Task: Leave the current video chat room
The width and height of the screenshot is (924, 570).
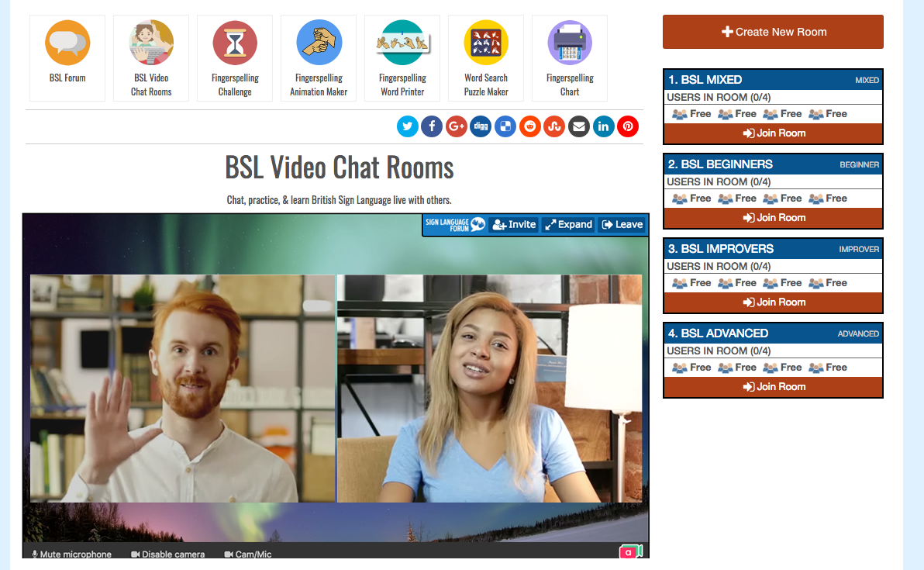Action: click(622, 225)
